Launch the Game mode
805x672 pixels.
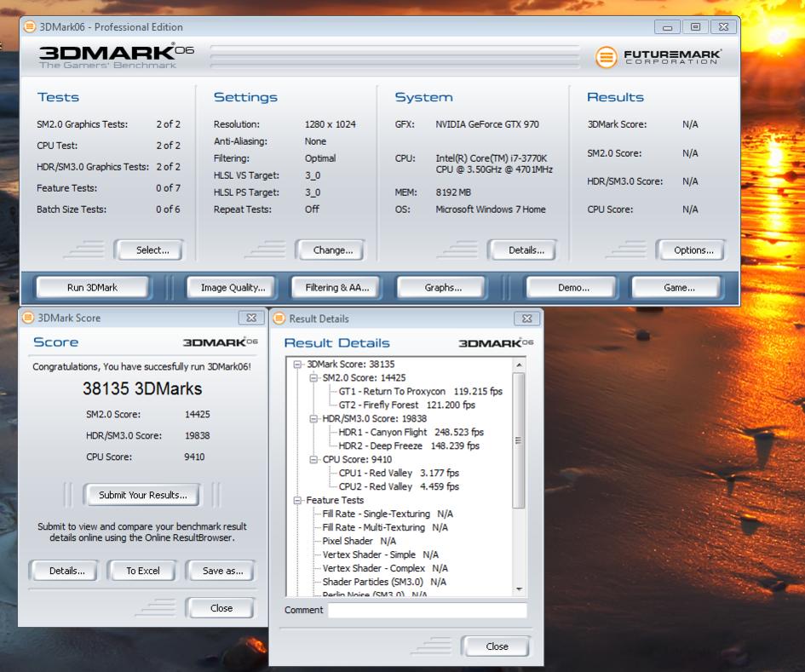(x=678, y=288)
